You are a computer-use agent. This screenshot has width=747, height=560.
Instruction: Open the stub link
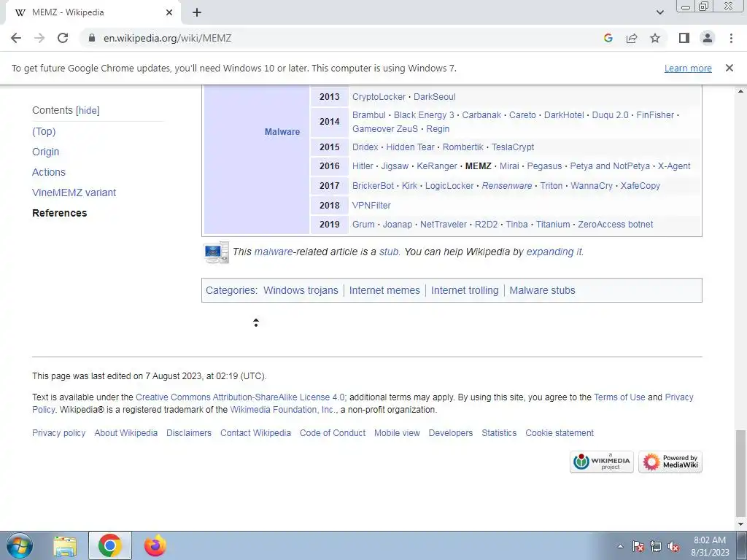point(389,252)
